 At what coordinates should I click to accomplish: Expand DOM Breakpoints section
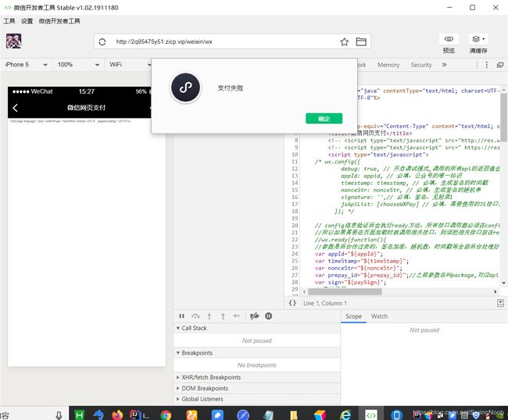tap(257, 388)
